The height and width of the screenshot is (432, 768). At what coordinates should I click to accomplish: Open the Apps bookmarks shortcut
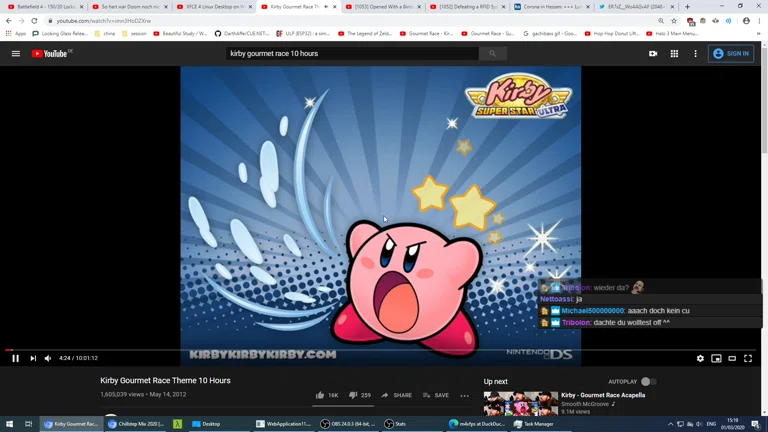pyautogui.click(x=16, y=34)
